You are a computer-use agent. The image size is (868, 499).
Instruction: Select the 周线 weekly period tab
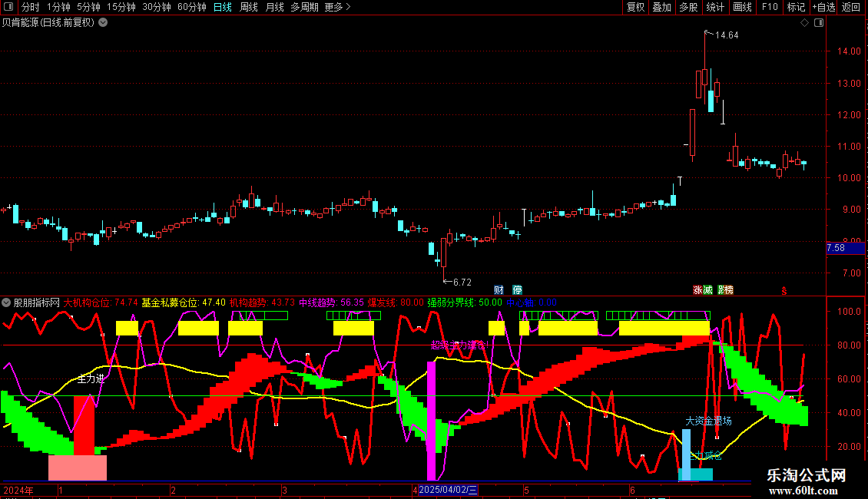249,7
